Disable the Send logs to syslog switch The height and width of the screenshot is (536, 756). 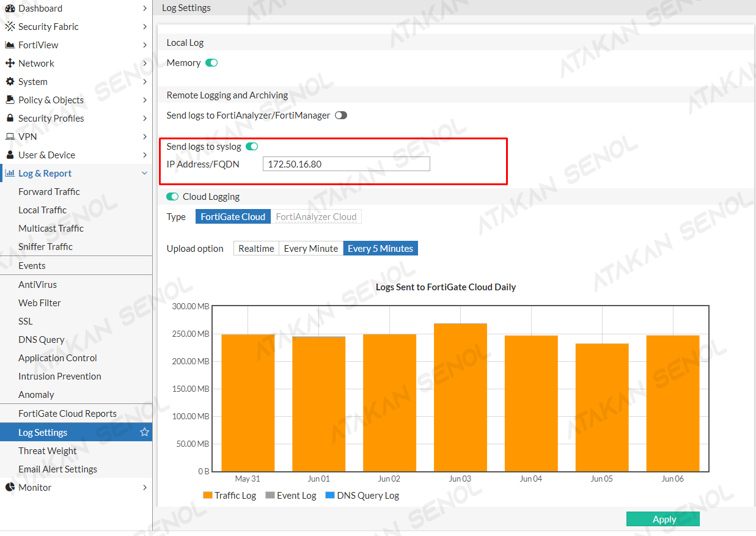(252, 147)
